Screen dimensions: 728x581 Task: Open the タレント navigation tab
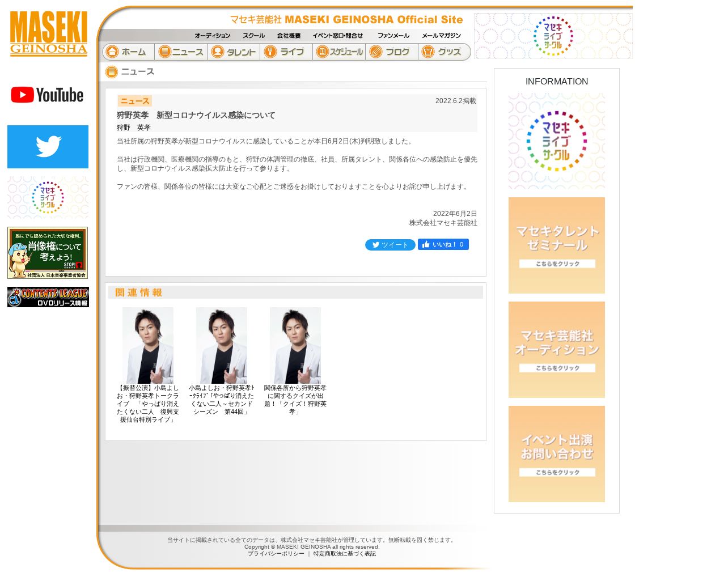(x=234, y=52)
